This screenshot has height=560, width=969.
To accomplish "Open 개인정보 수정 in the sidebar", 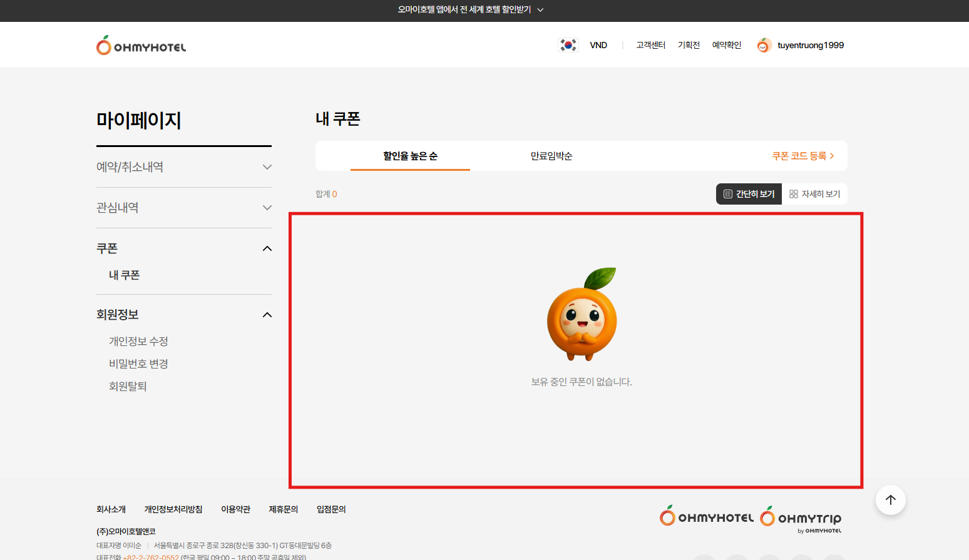I will [138, 342].
